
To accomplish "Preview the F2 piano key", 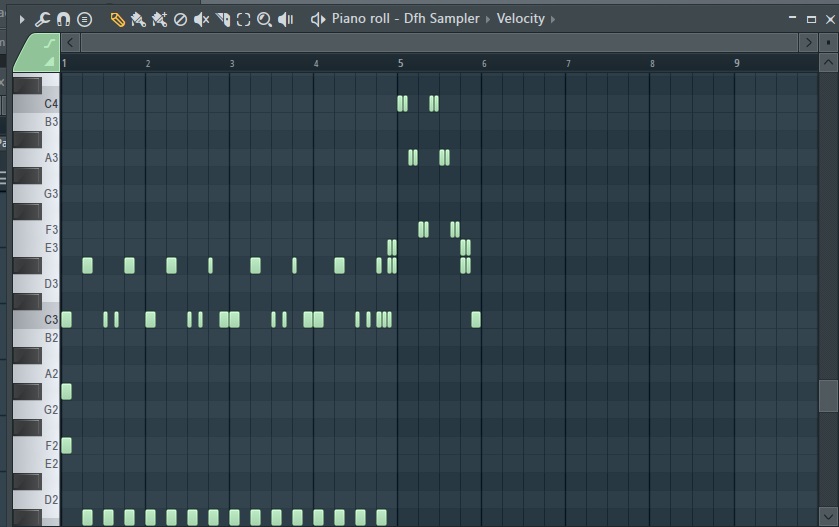I will click(36, 446).
